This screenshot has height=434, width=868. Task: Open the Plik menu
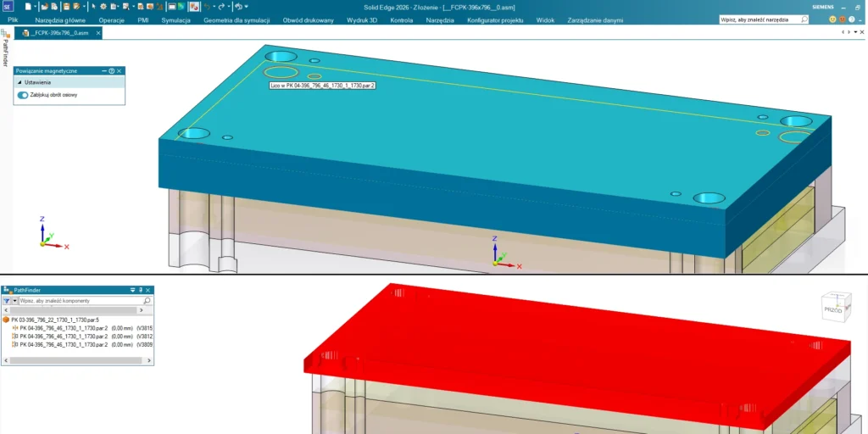pos(13,19)
